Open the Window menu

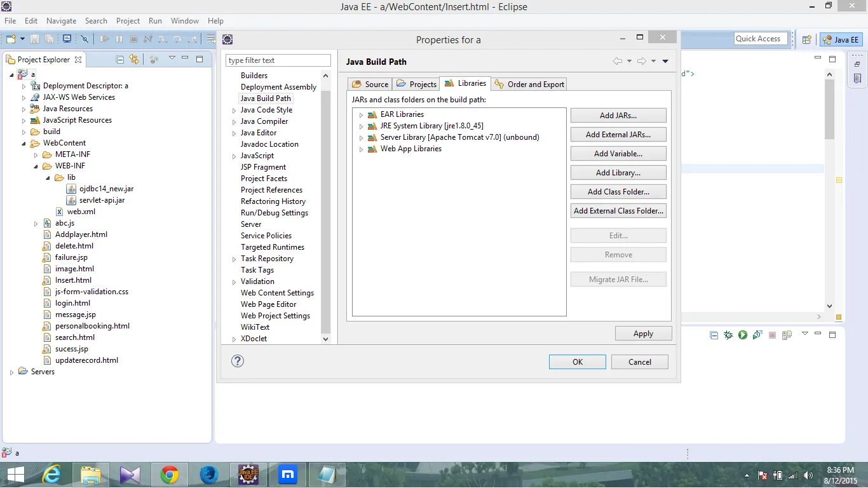184,21
